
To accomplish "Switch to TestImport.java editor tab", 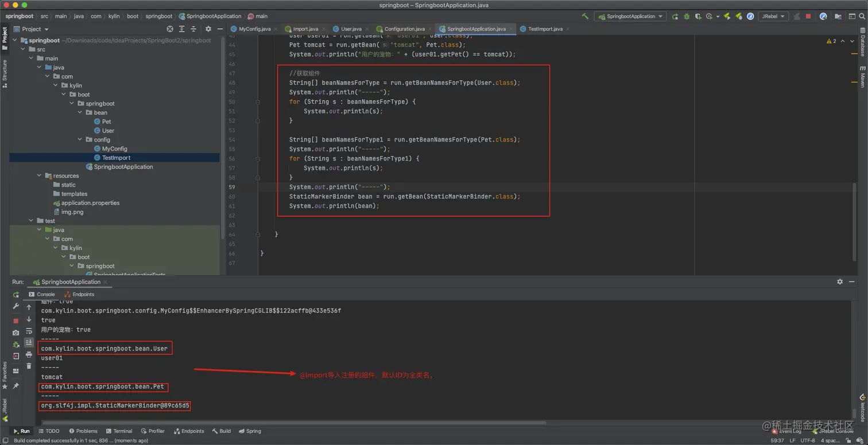I will click(x=545, y=29).
